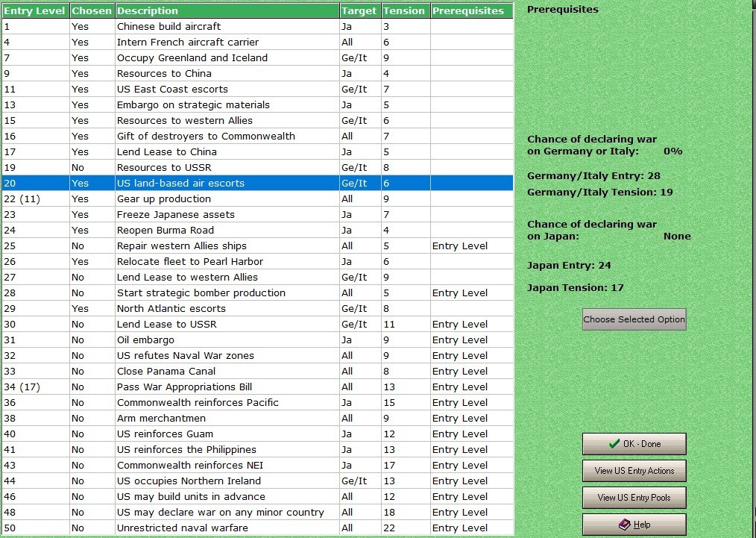This screenshot has height=538, width=756.
Task: Select the Lend Lease to USSR option
Action: [257, 325]
